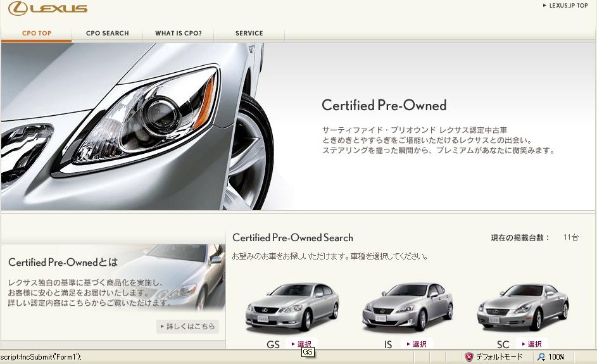
Task: Open the CPO SEARCH tab
Action: [x=108, y=33]
